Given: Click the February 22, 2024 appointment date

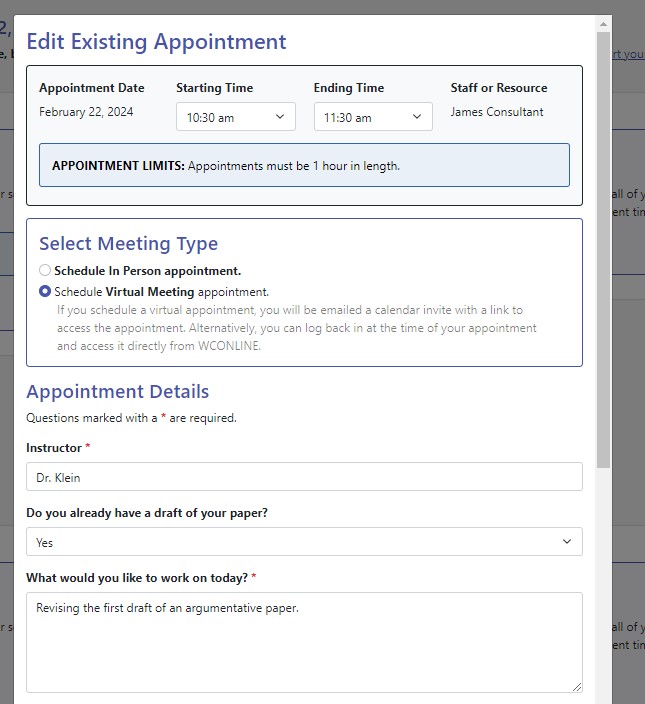Looking at the screenshot, I should click(x=86, y=112).
